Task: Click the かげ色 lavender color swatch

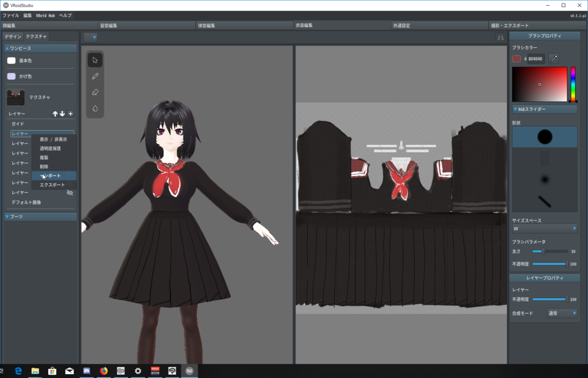Action: click(11, 76)
